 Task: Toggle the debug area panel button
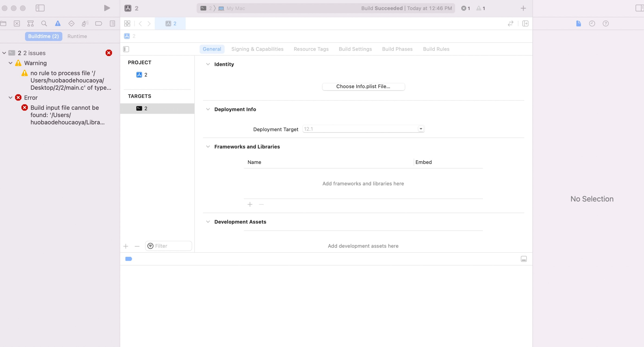pyautogui.click(x=524, y=259)
